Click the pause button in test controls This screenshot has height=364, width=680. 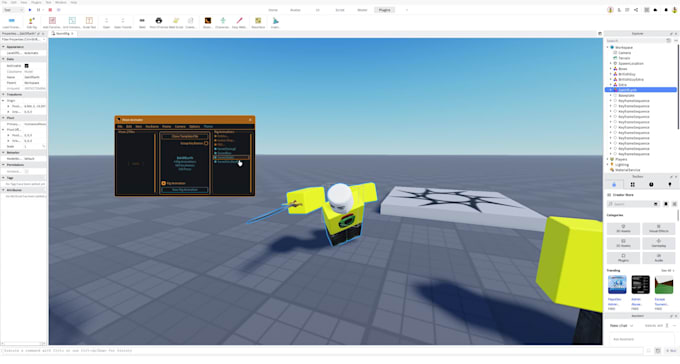click(39, 10)
